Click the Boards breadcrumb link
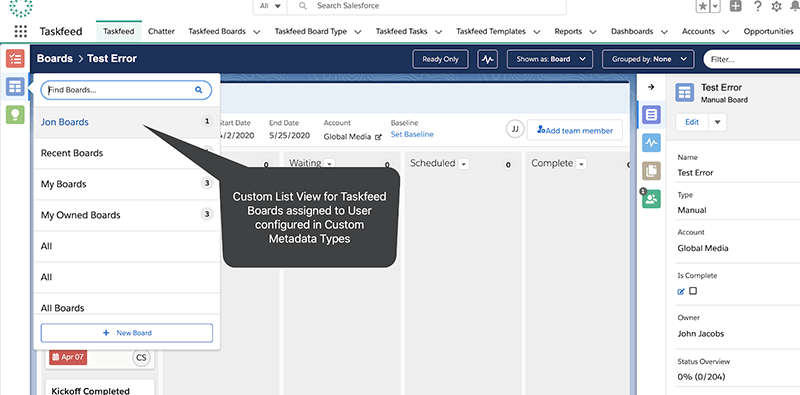Image resolution: width=800 pixels, height=395 pixels. tap(55, 59)
